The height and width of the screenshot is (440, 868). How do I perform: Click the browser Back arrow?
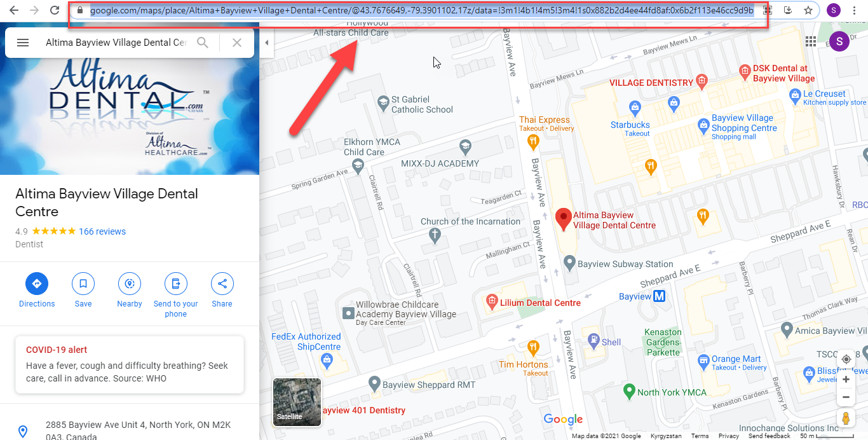click(14, 10)
